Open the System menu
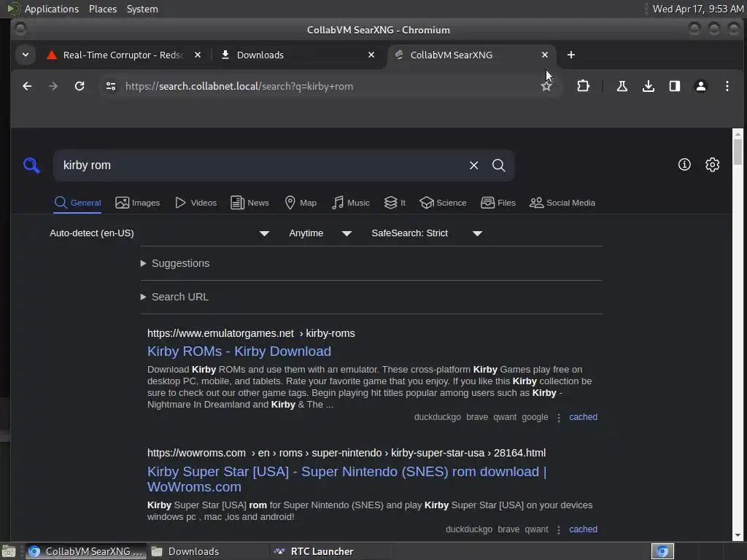Screen dimensions: 747x560 [x=142, y=9]
